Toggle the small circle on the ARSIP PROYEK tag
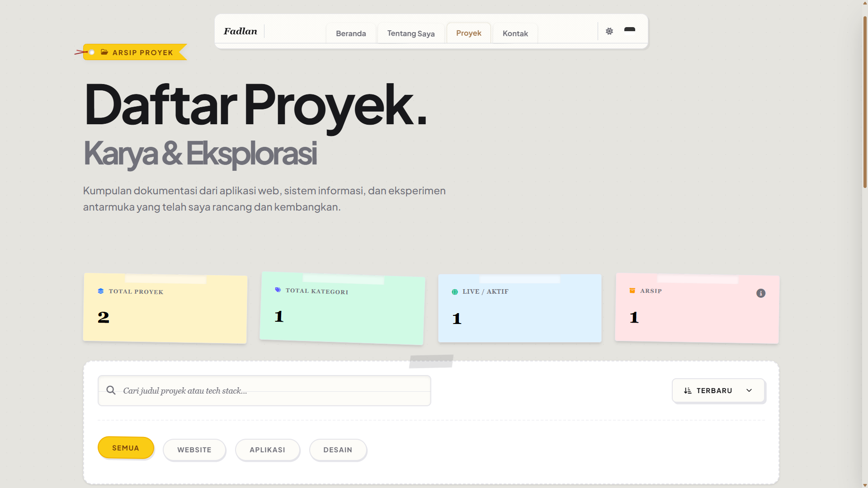 click(x=92, y=52)
